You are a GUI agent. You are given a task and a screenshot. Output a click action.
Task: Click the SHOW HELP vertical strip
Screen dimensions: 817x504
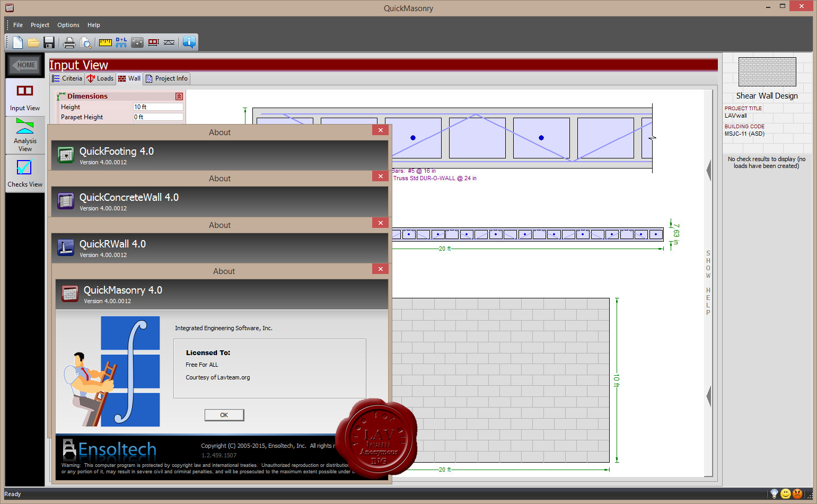click(708, 282)
